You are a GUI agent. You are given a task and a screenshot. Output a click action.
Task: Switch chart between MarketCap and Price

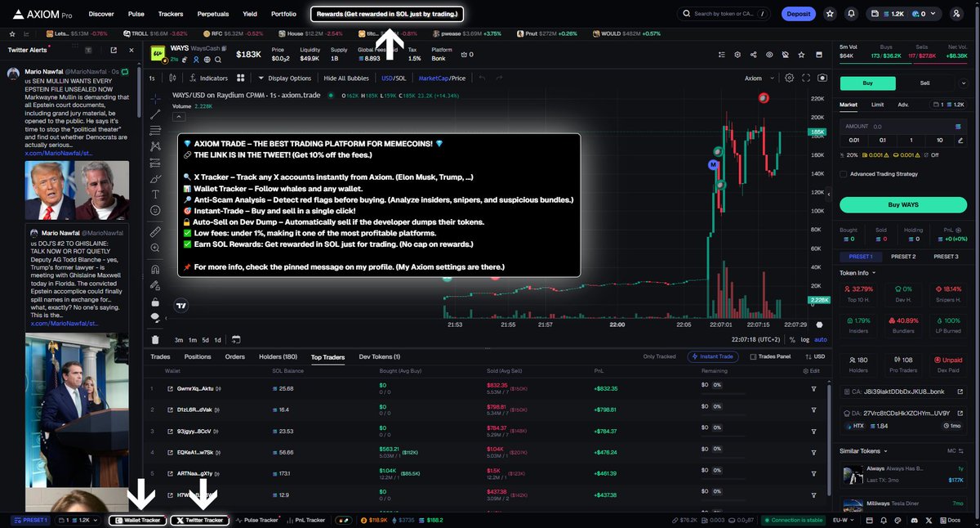[x=442, y=78]
